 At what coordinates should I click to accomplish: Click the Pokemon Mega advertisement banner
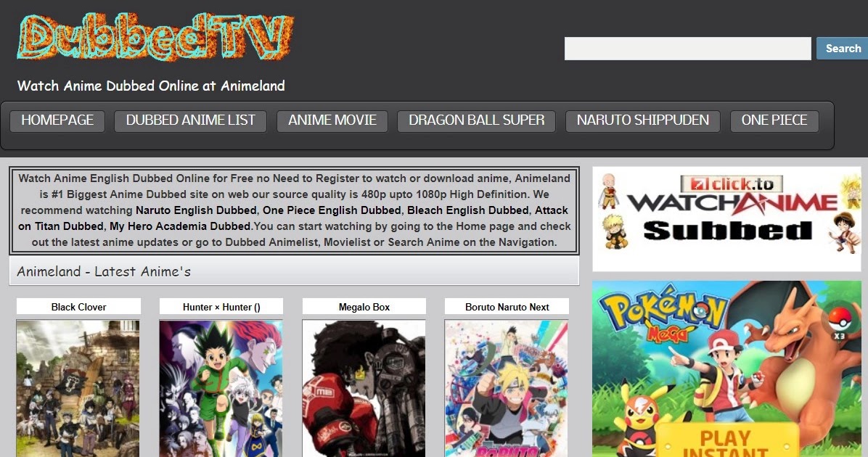click(726, 369)
